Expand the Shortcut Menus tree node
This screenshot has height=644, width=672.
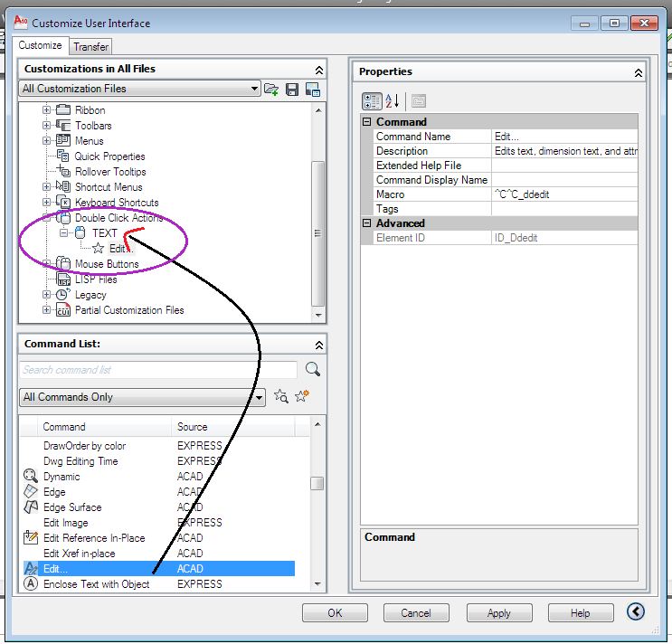pyautogui.click(x=46, y=187)
